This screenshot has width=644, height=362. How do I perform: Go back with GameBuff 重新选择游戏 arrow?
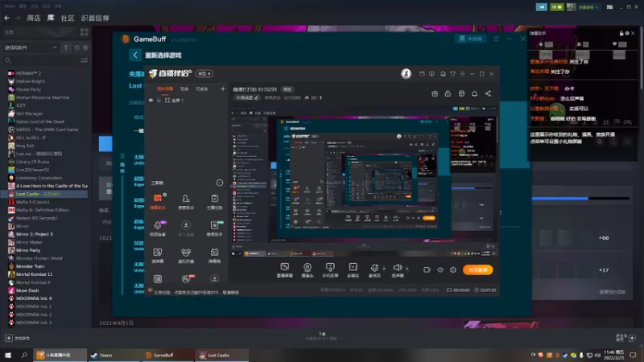pyautogui.click(x=134, y=55)
